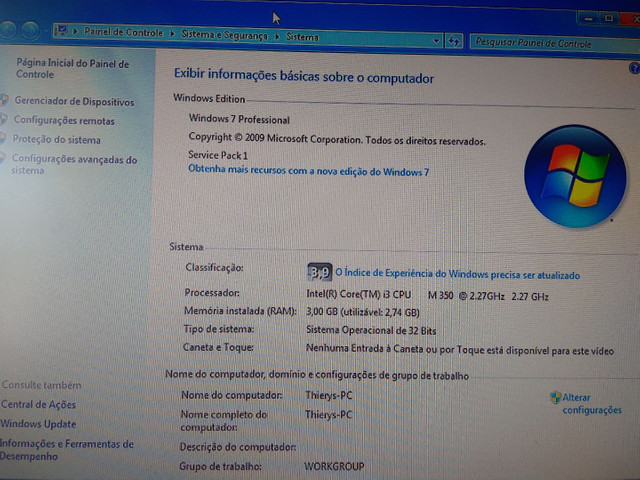Expand arrow after Sistema e Segurança breadcrumb
The width and height of the screenshot is (640, 480).
(277, 36)
